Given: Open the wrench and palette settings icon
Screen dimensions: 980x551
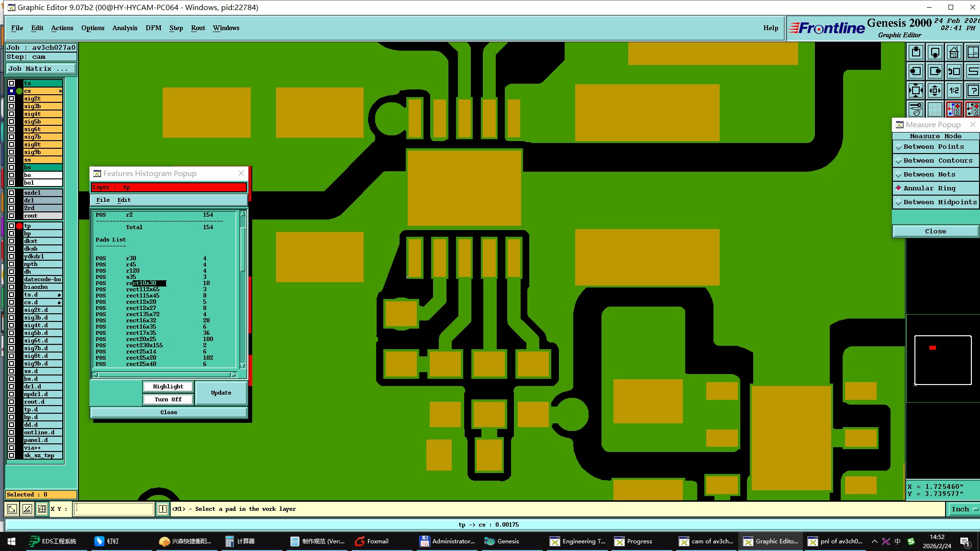Looking at the screenshot, I should click(916, 109).
